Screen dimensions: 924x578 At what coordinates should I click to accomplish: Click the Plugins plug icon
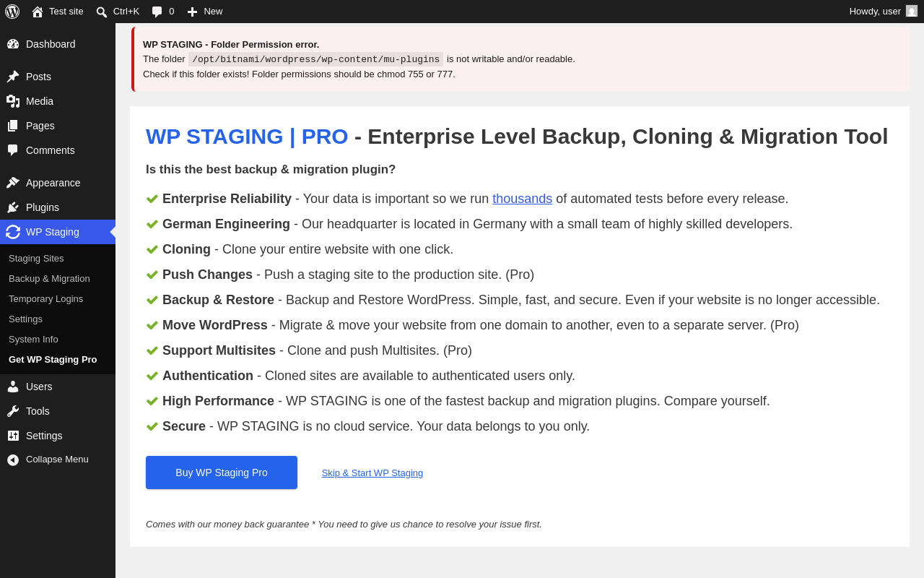click(13, 207)
